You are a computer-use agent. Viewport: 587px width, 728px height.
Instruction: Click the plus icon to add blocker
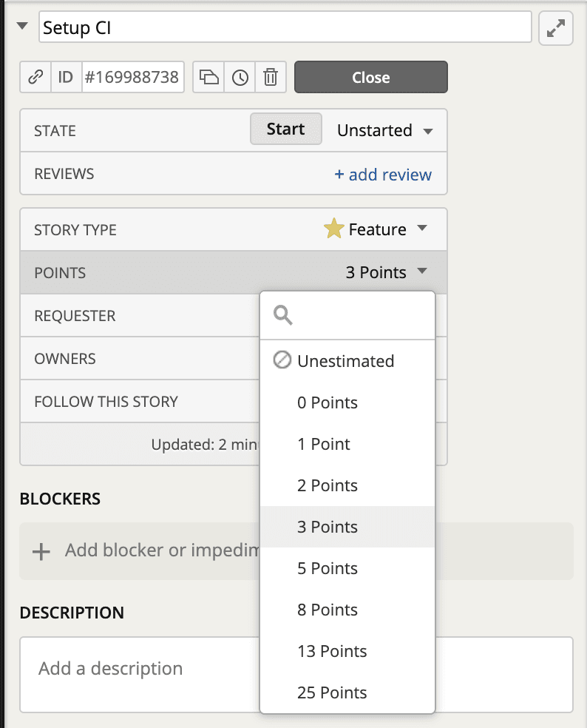[x=41, y=551]
